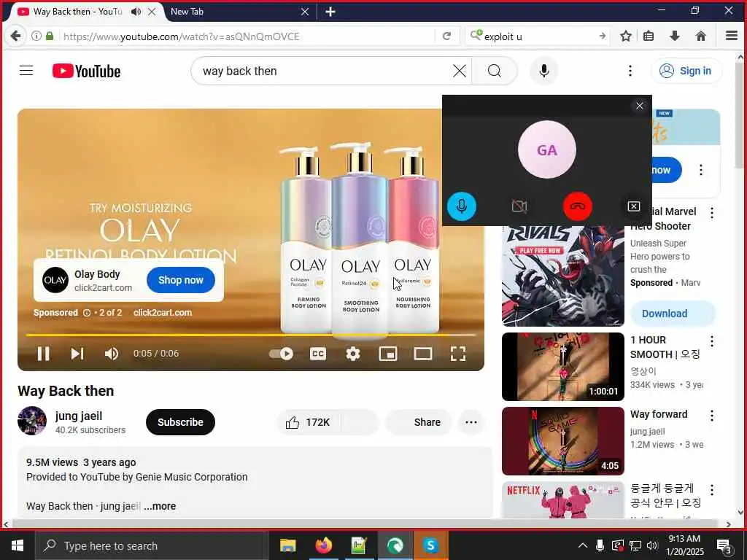Mute the video player volume
This screenshot has height=560, width=747.
pyautogui.click(x=112, y=354)
